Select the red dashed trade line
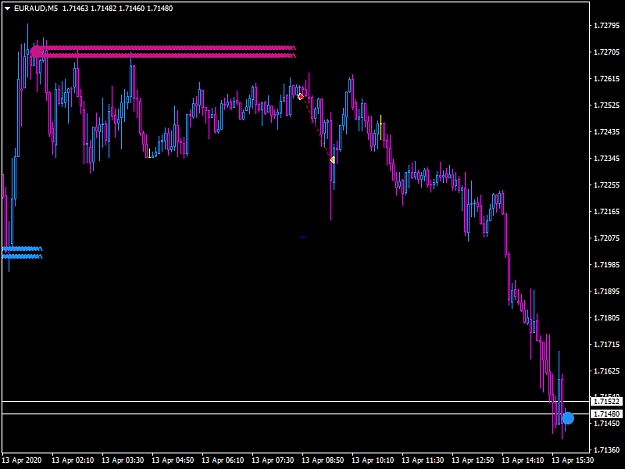 click(x=316, y=128)
